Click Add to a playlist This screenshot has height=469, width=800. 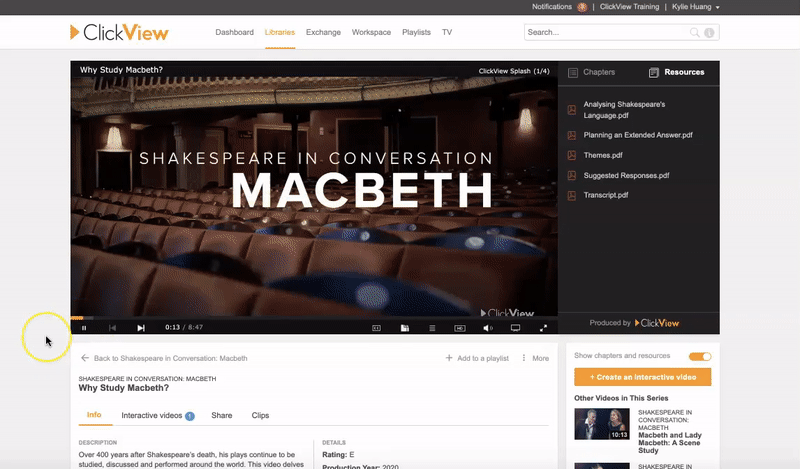[483, 358]
